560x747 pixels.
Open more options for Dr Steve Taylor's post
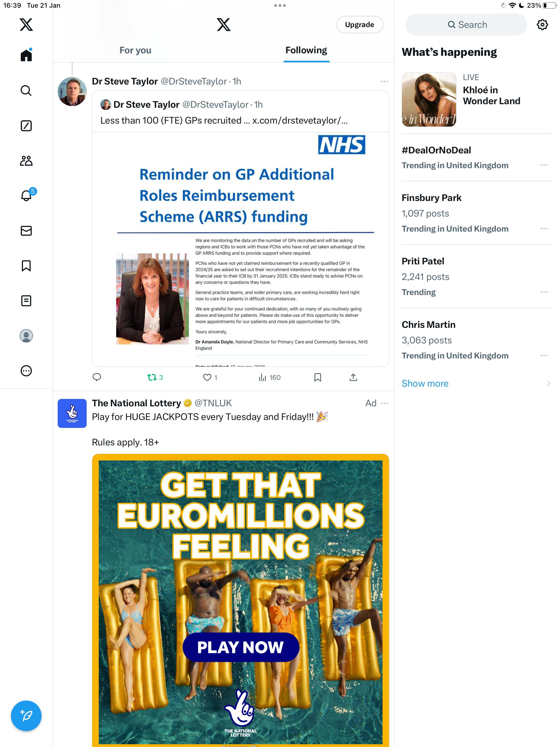click(384, 82)
